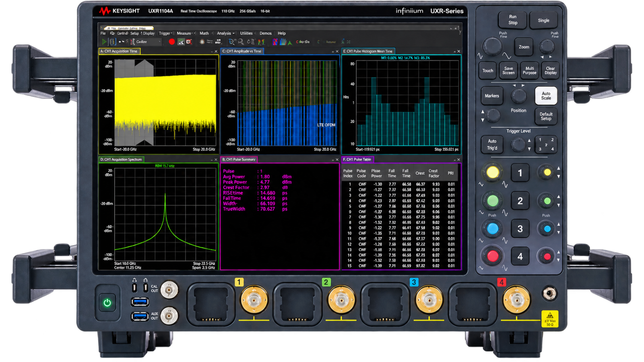Screen dimensions: 644x362
Task: Close the CH1 Amplitude vs Time panel
Action: pyautogui.click(x=337, y=51)
